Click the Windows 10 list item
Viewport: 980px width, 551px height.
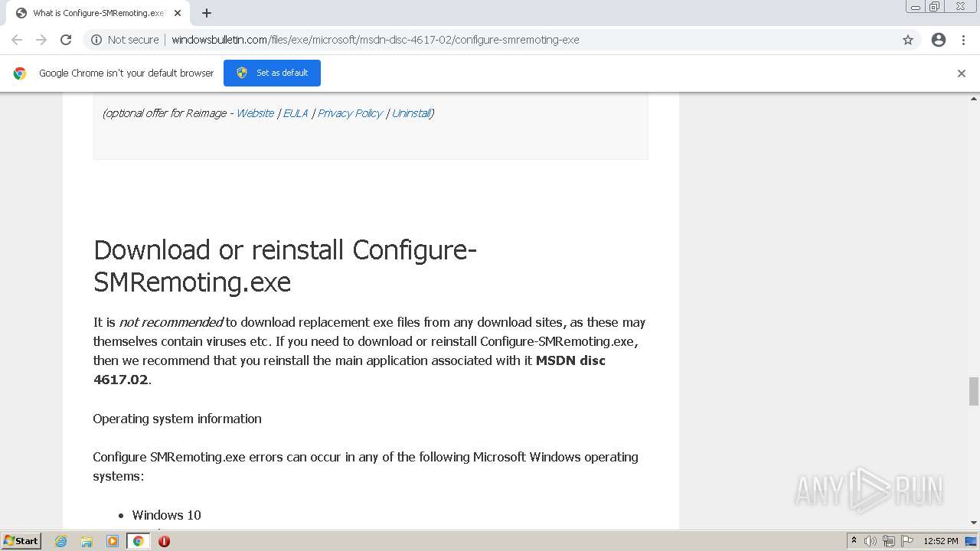[166, 515]
